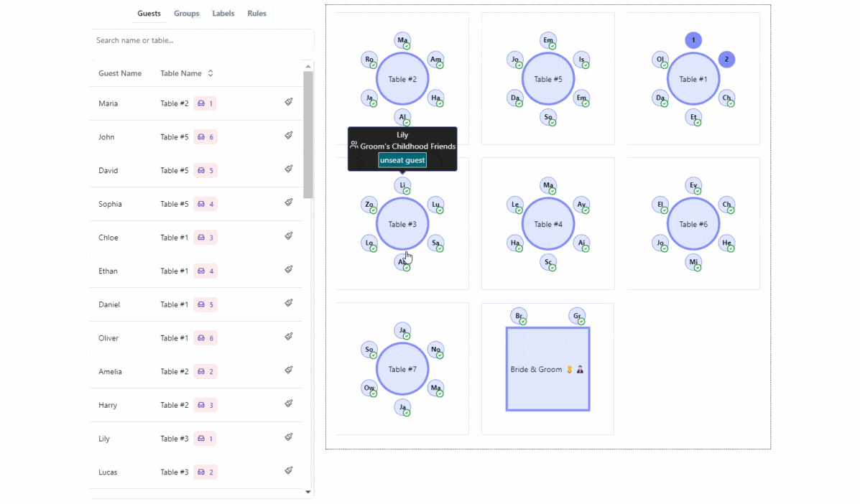Open the Guests tab
The height and width of the screenshot is (504, 860).
coord(149,13)
